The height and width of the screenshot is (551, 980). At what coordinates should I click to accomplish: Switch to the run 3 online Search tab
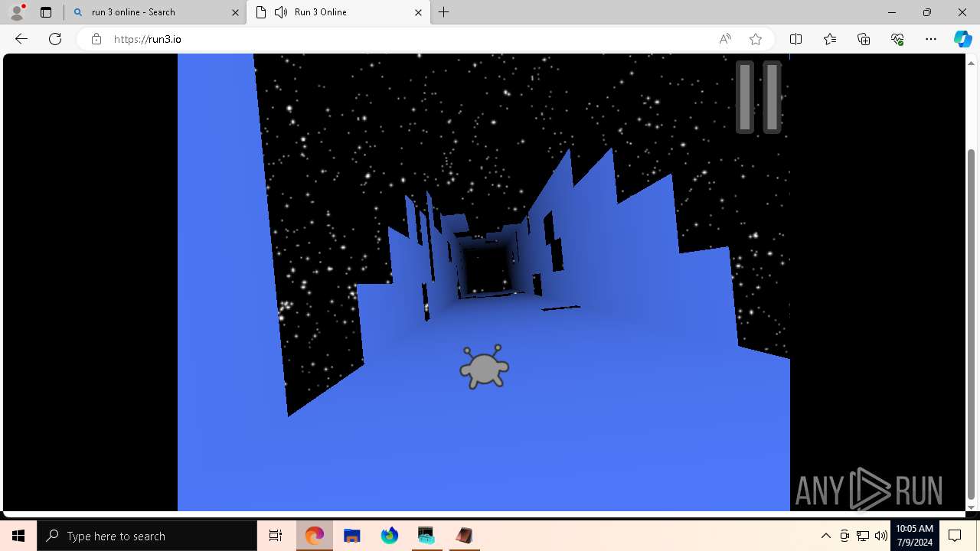pos(155,12)
